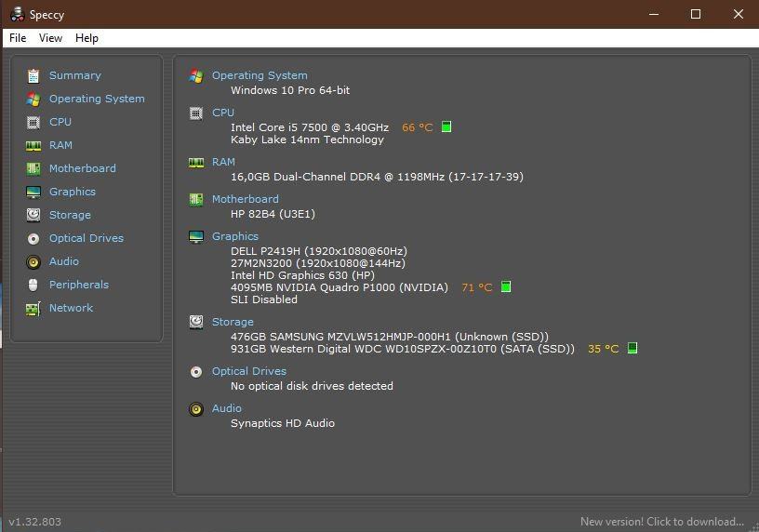Click 'Synaptics HD Audio' text
The width and height of the screenshot is (759, 532).
[x=282, y=423]
